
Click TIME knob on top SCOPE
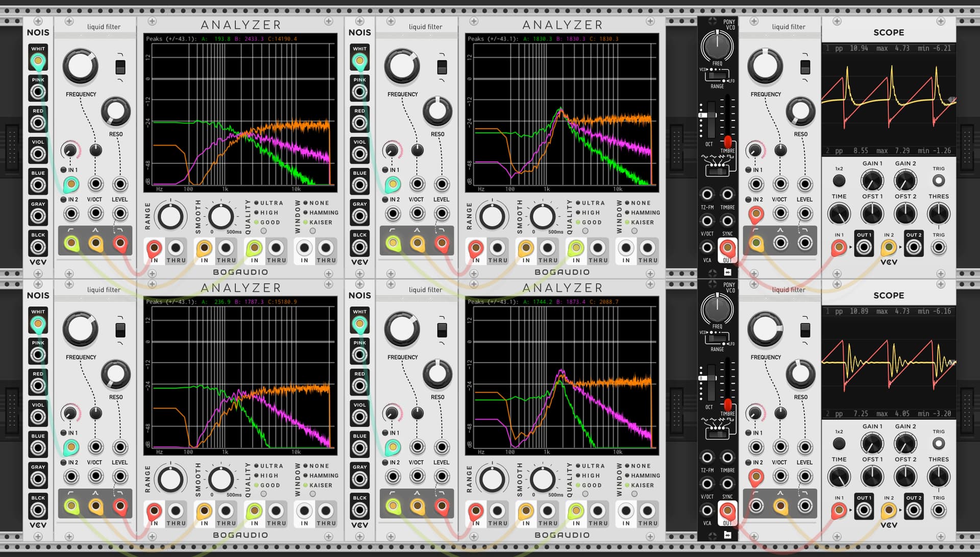(x=839, y=214)
